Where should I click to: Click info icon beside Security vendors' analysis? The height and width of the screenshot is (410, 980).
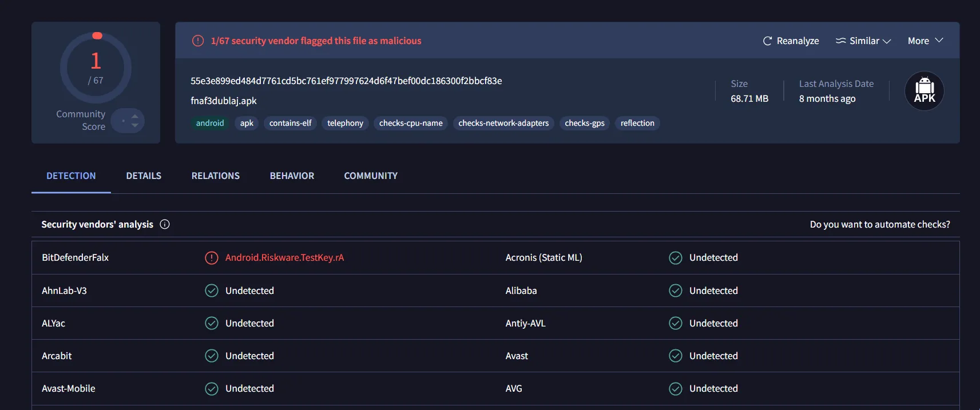click(165, 224)
